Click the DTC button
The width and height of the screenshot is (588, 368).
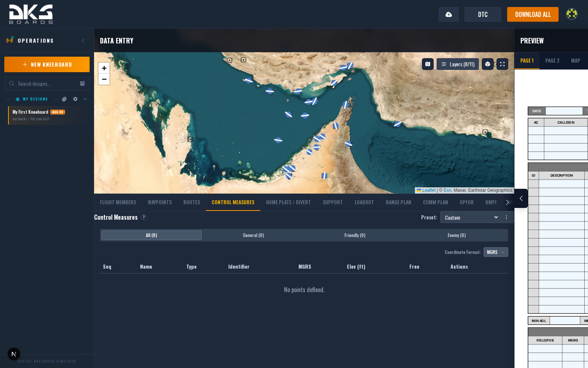(x=483, y=14)
